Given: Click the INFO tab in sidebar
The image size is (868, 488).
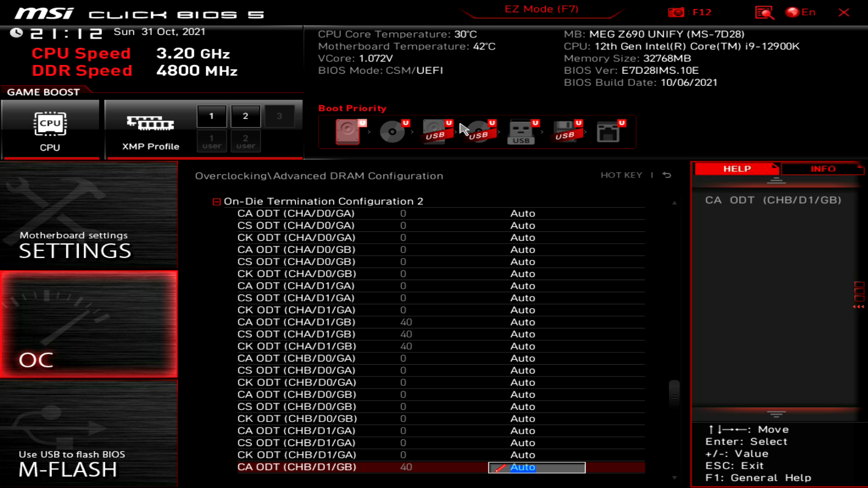Looking at the screenshot, I should point(823,169).
